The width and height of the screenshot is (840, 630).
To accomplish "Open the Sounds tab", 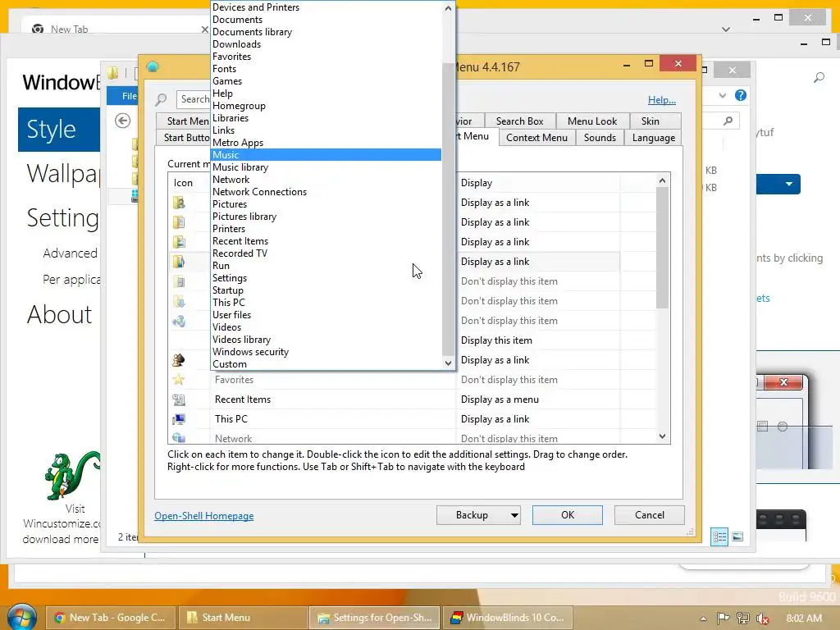I will click(600, 138).
